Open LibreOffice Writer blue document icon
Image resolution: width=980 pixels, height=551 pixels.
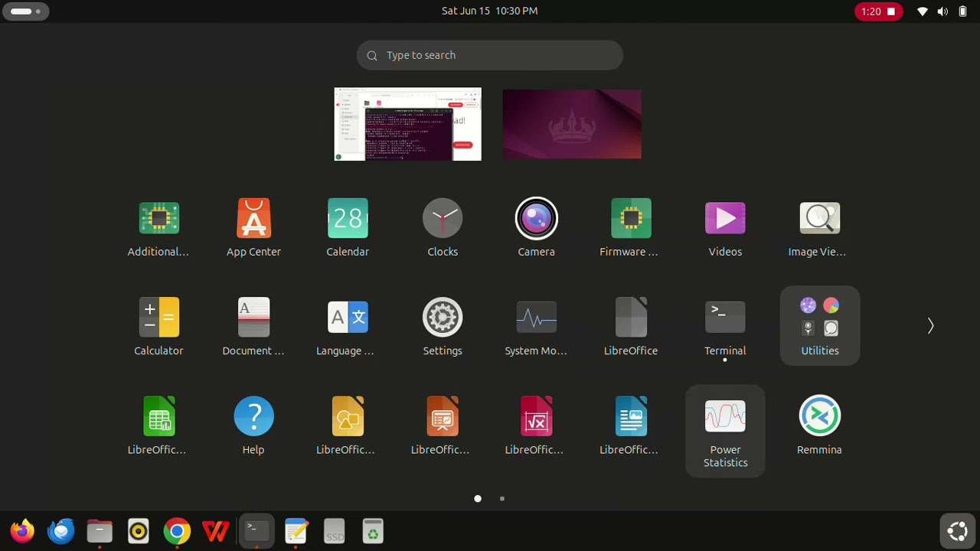[x=631, y=425]
